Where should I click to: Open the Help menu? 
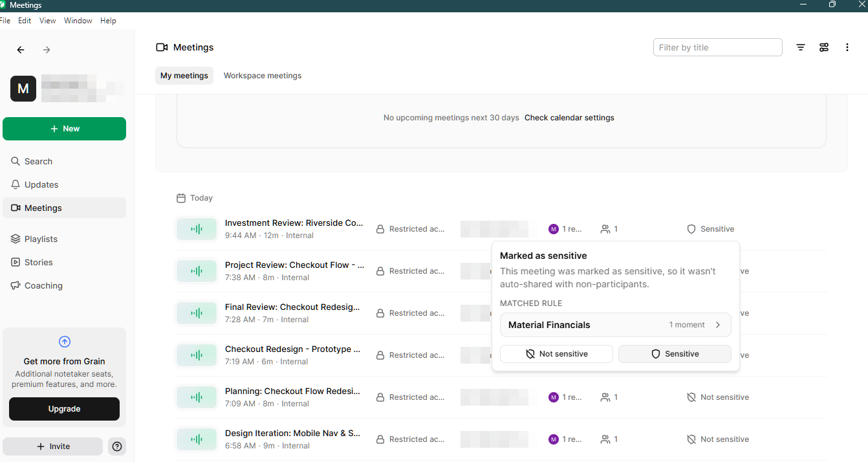point(109,21)
